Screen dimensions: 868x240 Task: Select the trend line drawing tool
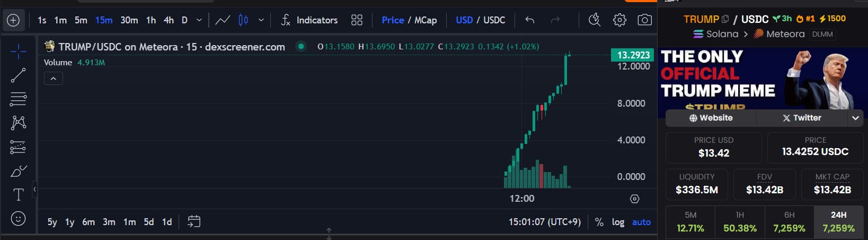tap(18, 75)
